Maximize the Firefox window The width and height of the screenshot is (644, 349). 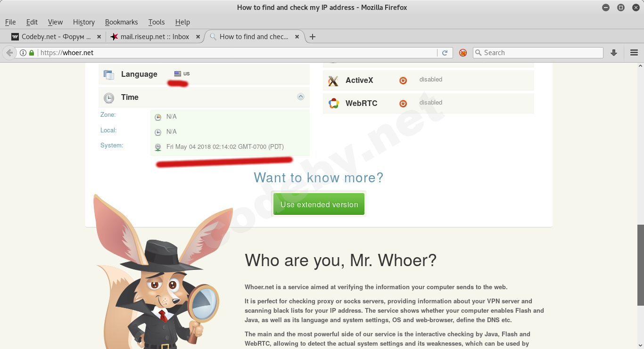pyautogui.click(x=621, y=7)
